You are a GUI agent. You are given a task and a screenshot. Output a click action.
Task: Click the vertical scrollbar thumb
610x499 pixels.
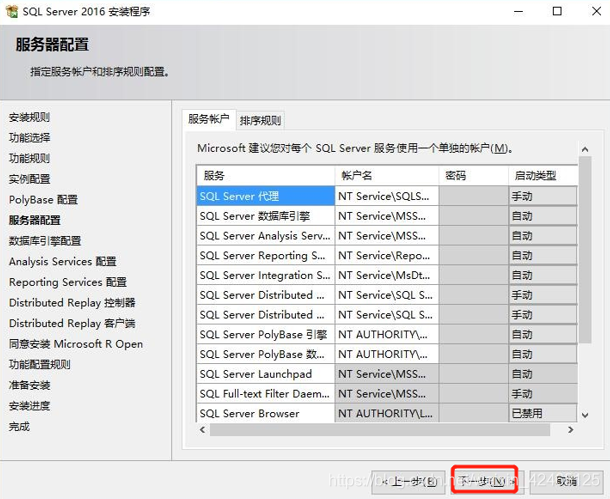coord(585,250)
